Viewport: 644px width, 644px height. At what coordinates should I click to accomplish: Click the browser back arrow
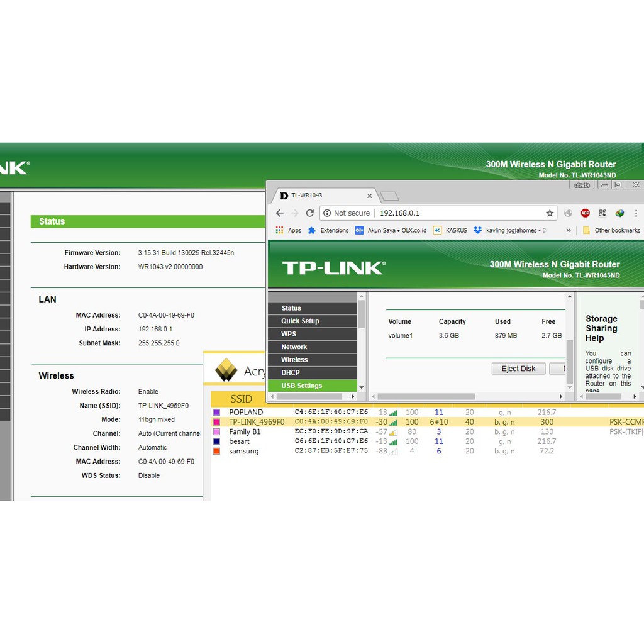[280, 213]
